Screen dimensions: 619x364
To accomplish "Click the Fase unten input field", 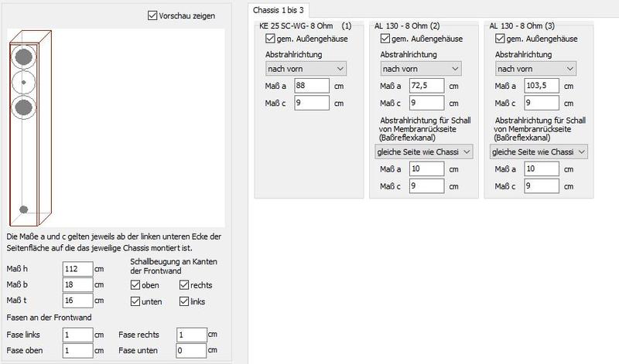I will [190, 350].
